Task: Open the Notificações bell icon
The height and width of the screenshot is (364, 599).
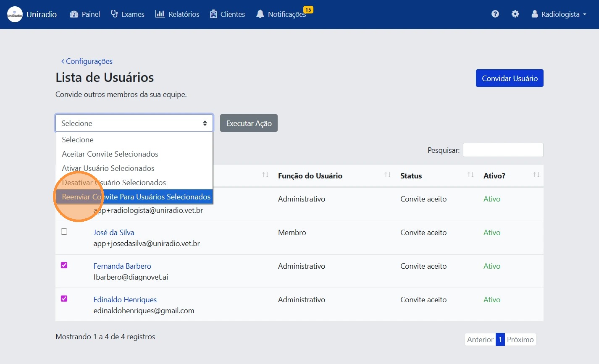Action: click(x=260, y=14)
